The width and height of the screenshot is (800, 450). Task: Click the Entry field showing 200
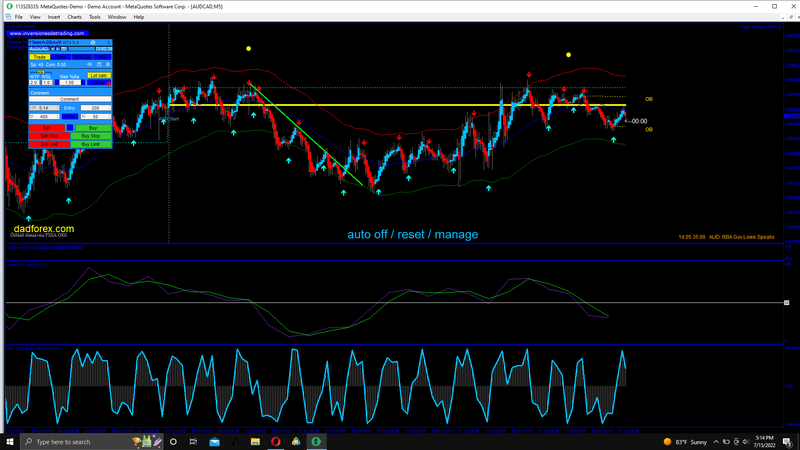[x=96, y=108]
